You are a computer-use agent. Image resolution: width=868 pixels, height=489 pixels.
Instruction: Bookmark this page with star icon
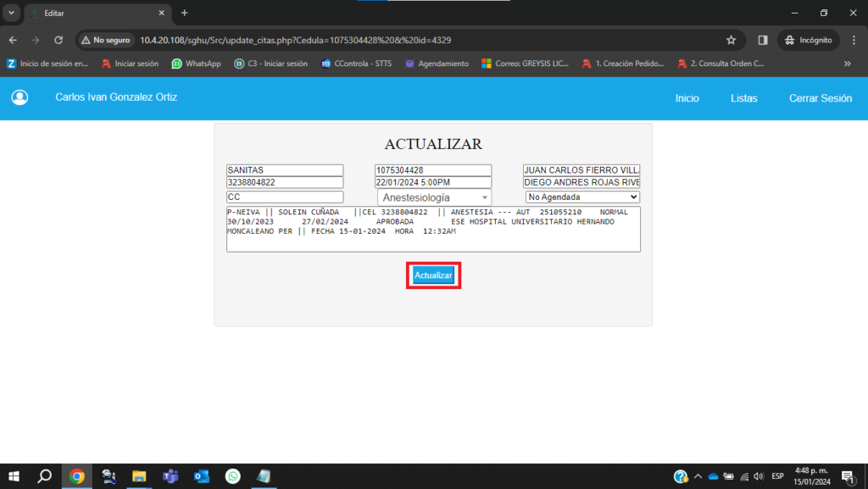[731, 40]
